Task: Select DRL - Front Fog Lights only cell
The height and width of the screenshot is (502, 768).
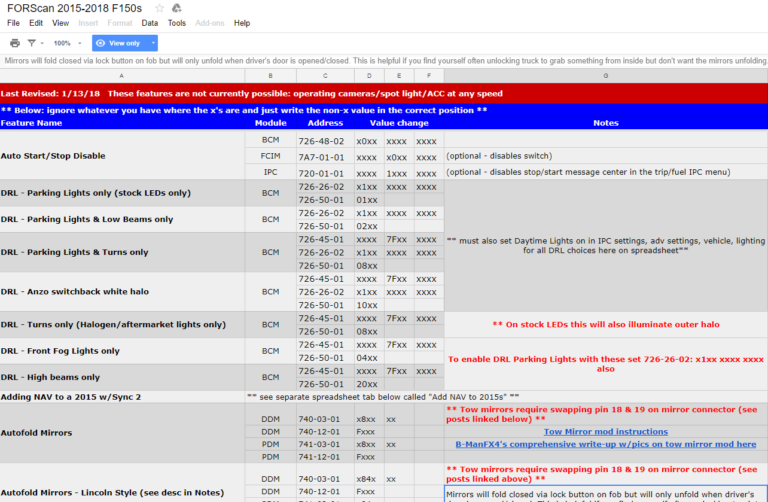Action: click(x=122, y=351)
